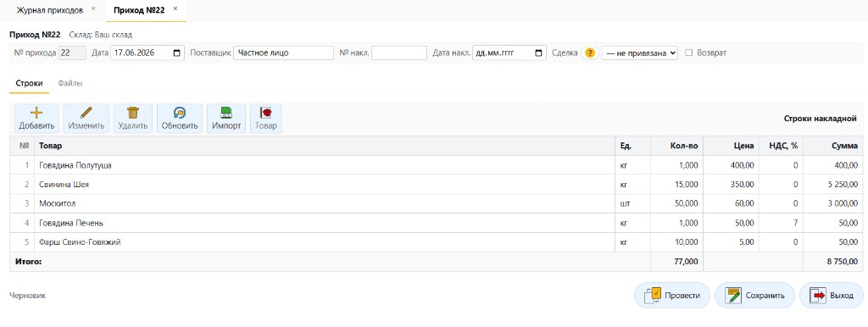This screenshot has height=327, width=868.
Task: Click the Удалить trash icon button
Action: (133, 119)
